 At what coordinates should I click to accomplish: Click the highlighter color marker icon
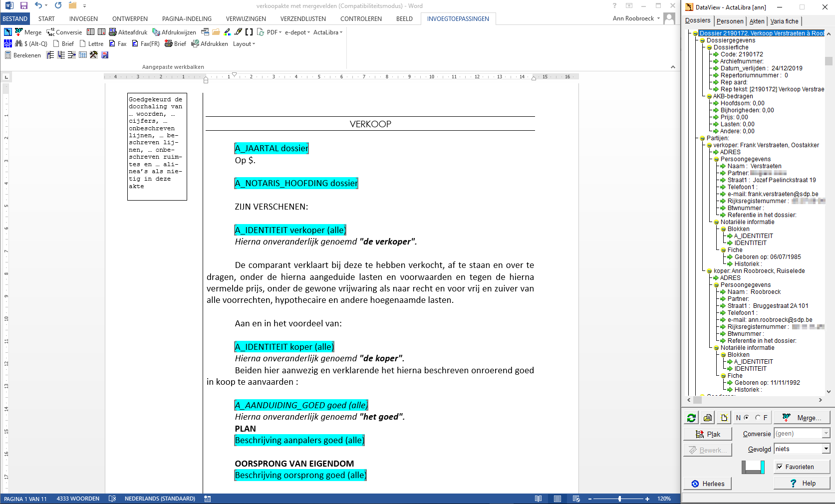[227, 32]
